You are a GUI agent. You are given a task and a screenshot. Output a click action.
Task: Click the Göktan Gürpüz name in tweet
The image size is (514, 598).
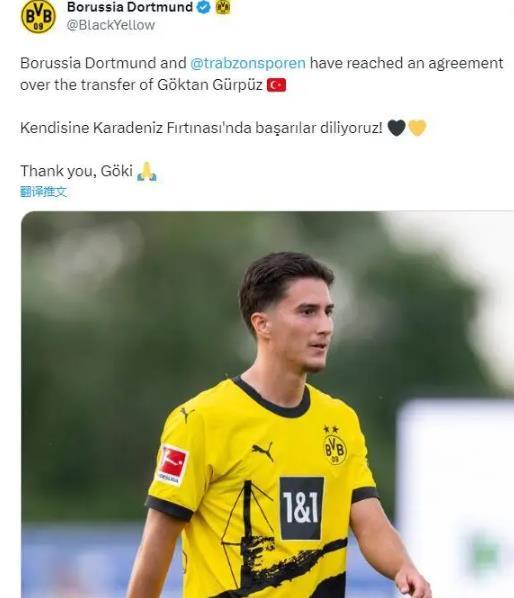point(210,85)
